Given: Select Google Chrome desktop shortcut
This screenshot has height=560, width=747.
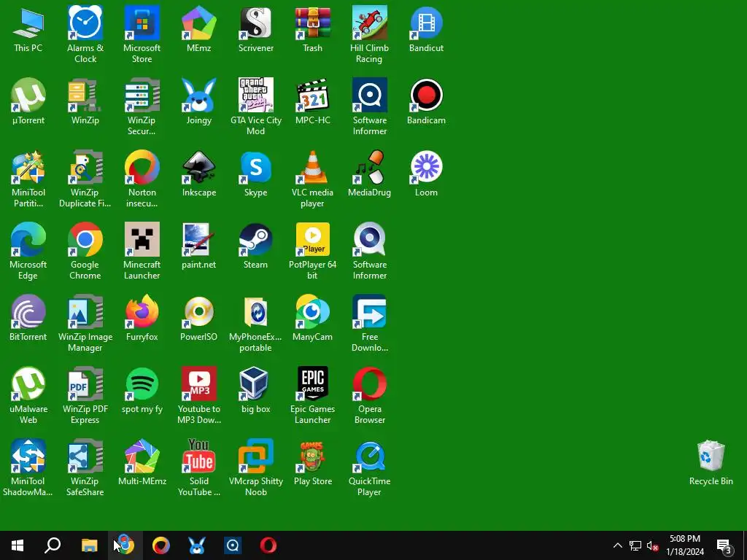Looking at the screenshot, I should tap(85, 251).
